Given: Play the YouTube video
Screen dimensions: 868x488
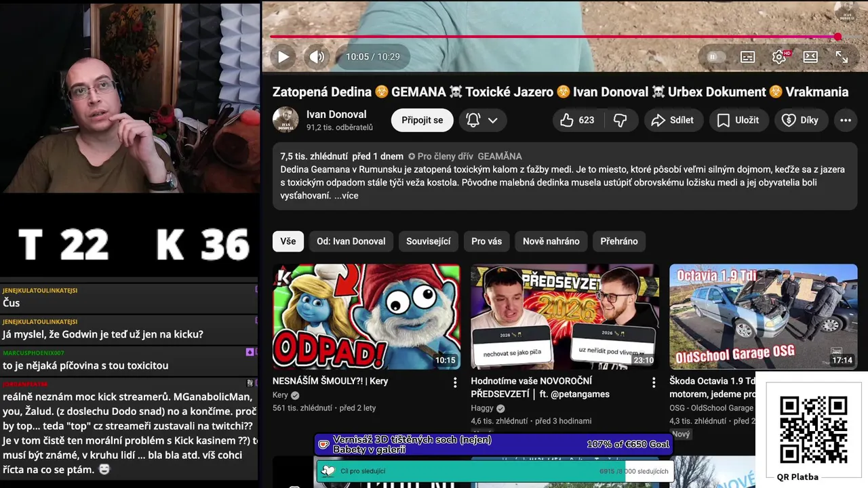Looking at the screenshot, I should coord(283,57).
